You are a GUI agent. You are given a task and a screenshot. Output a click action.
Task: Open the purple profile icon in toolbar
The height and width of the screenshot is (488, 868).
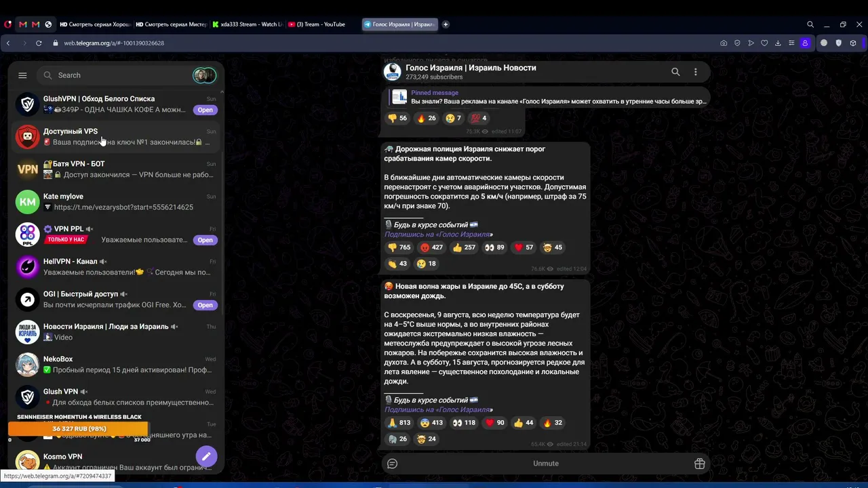point(805,43)
